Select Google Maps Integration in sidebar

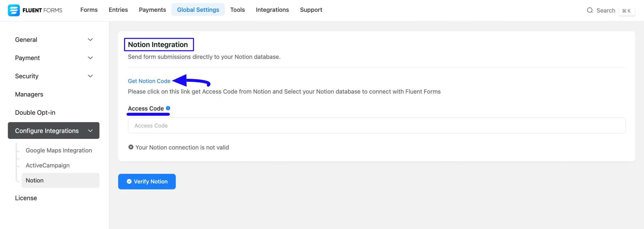point(59,150)
